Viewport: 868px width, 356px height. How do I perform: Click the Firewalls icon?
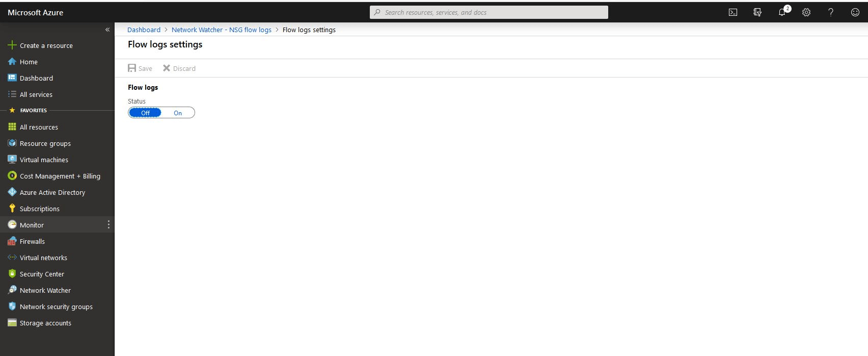tap(12, 241)
